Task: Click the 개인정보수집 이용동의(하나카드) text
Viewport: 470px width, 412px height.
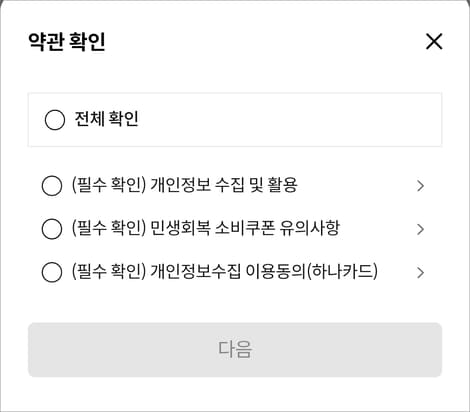Action: pos(264,271)
